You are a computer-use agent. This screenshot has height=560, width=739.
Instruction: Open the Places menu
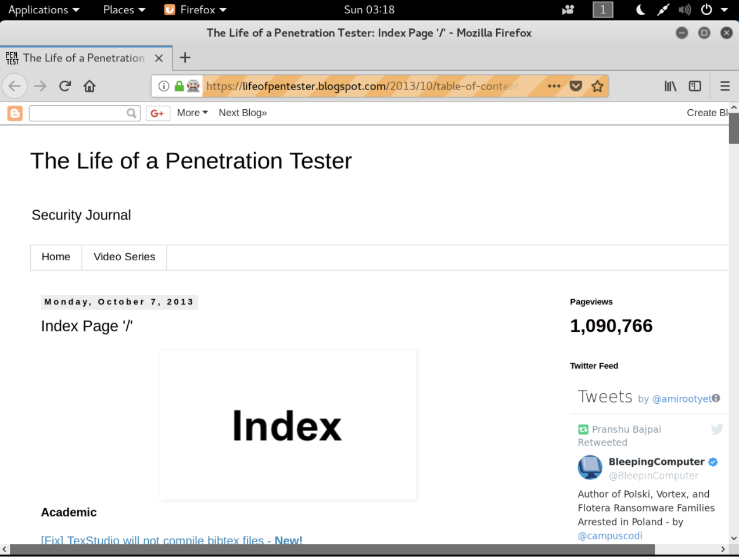[x=124, y=10]
